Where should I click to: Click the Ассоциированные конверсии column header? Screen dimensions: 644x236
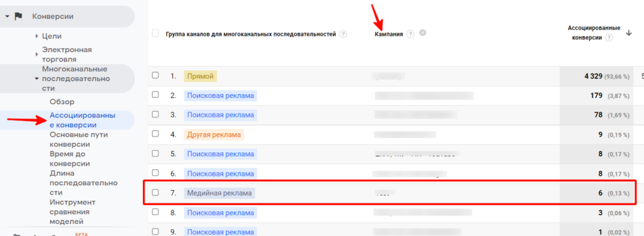coord(594,33)
